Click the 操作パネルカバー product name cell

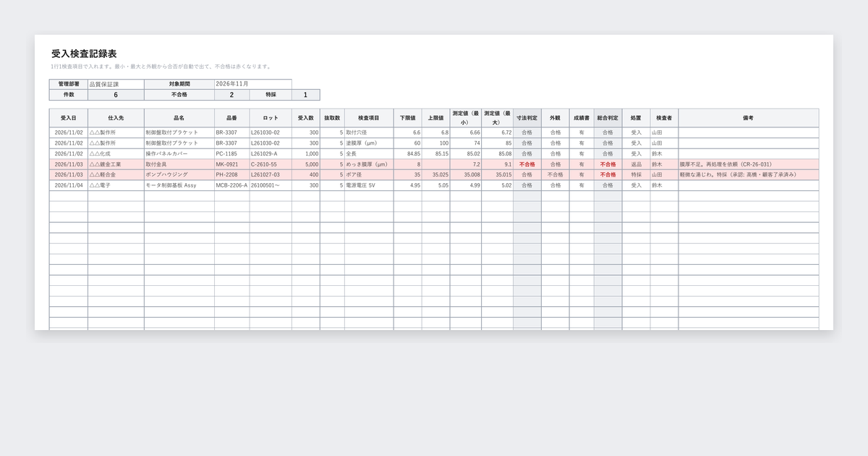[x=179, y=153]
